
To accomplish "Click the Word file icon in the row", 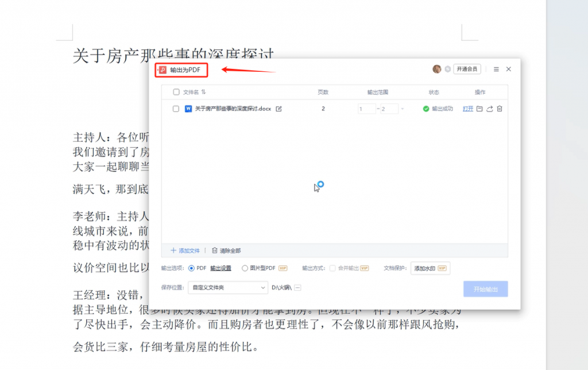I will point(188,109).
